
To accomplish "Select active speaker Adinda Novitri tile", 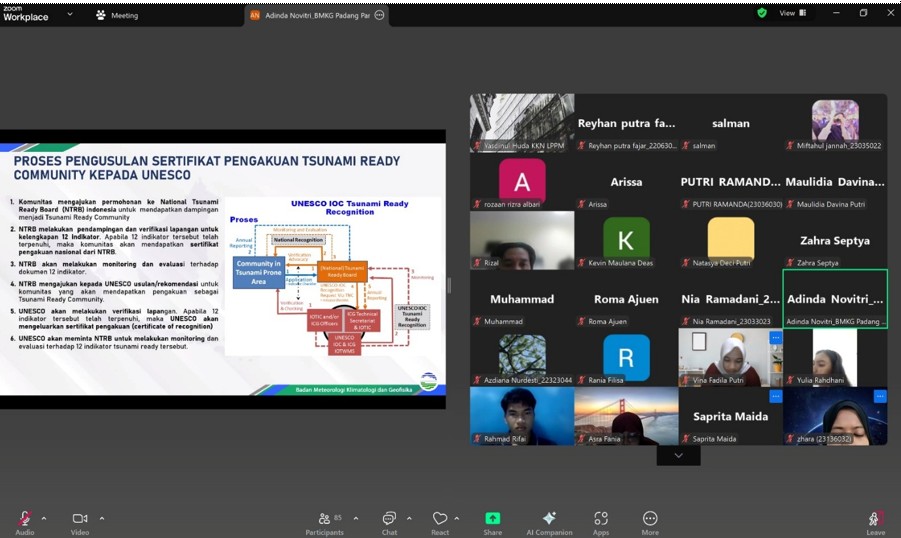I will [x=835, y=299].
